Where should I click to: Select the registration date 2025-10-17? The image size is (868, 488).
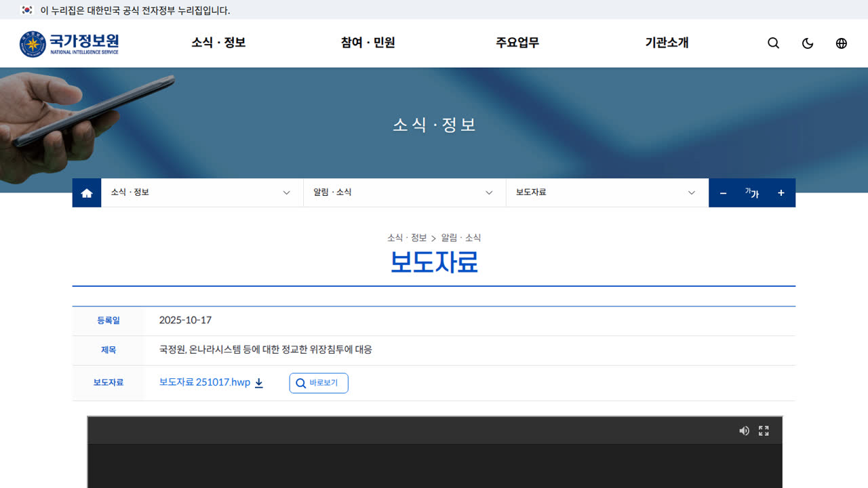point(185,320)
